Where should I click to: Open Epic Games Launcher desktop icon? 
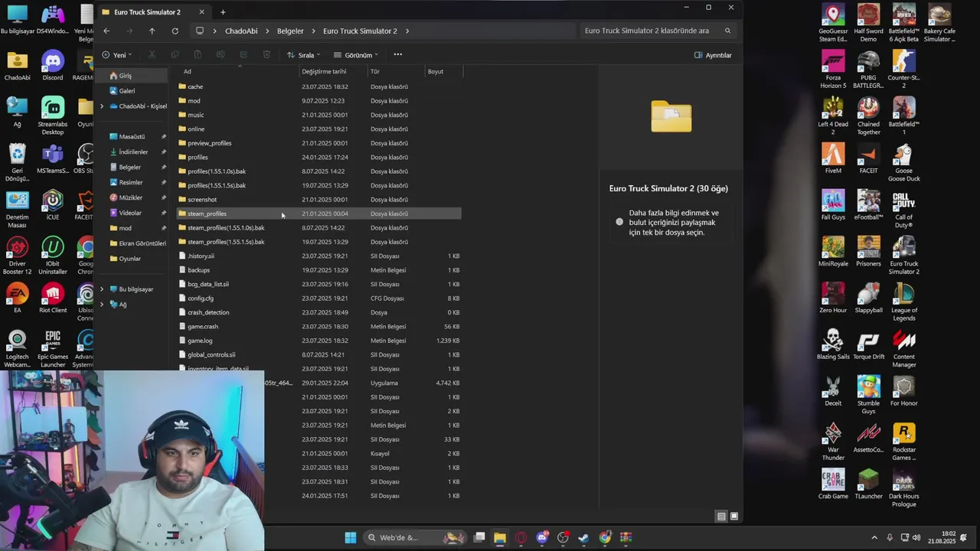[x=52, y=348]
